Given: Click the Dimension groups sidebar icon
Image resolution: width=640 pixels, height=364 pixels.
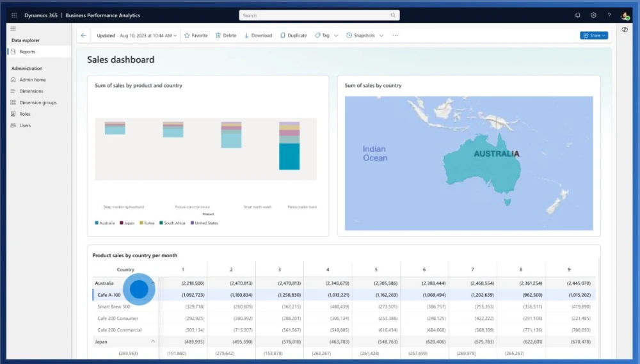Looking at the screenshot, I should 13,102.
